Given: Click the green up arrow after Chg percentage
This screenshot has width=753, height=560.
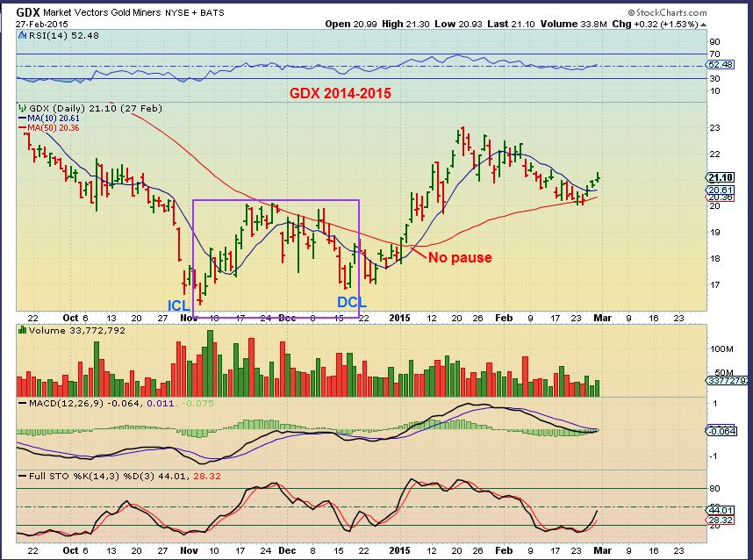Looking at the screenshot, I should [x=704, y=24].
